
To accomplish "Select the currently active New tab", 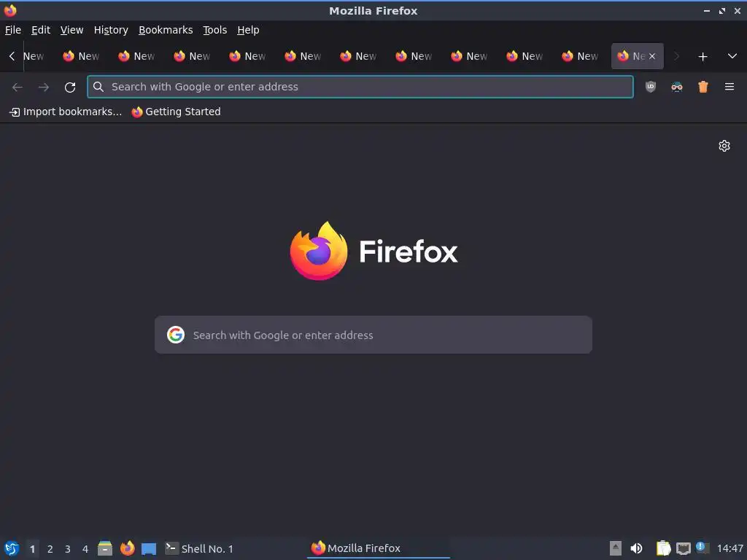I will point(637,56).
